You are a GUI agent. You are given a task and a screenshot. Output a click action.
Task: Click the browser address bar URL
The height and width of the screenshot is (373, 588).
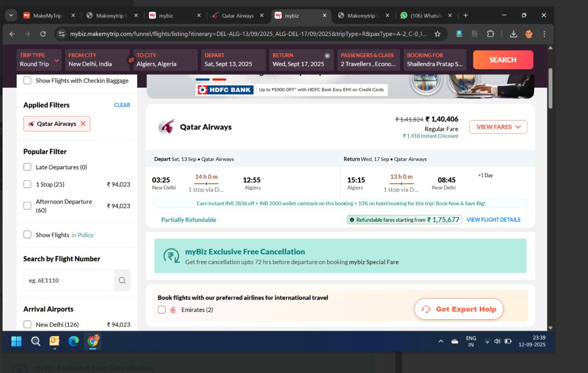click(x=248, y=34)
